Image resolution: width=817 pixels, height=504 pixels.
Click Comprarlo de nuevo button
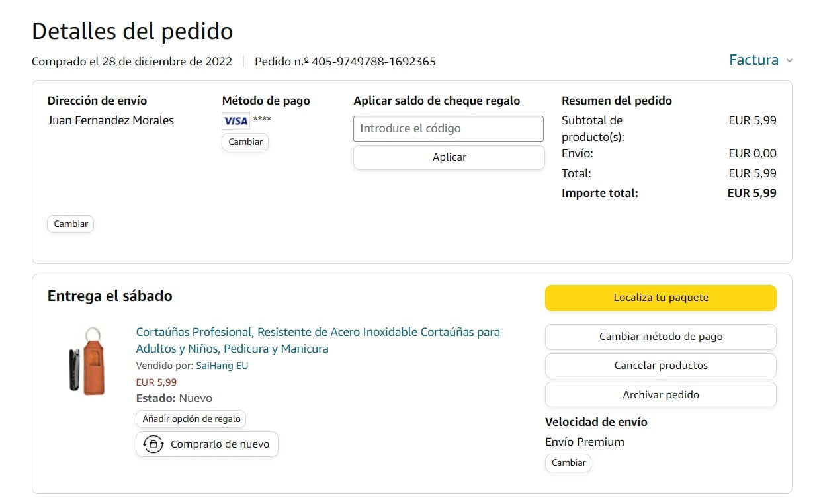(207, 444)
